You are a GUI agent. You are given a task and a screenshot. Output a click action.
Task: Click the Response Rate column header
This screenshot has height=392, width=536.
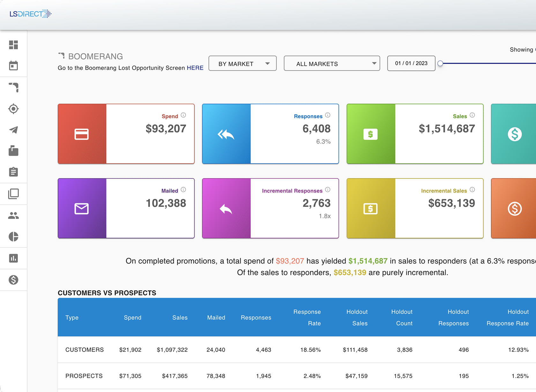click(x=307, y=317)
